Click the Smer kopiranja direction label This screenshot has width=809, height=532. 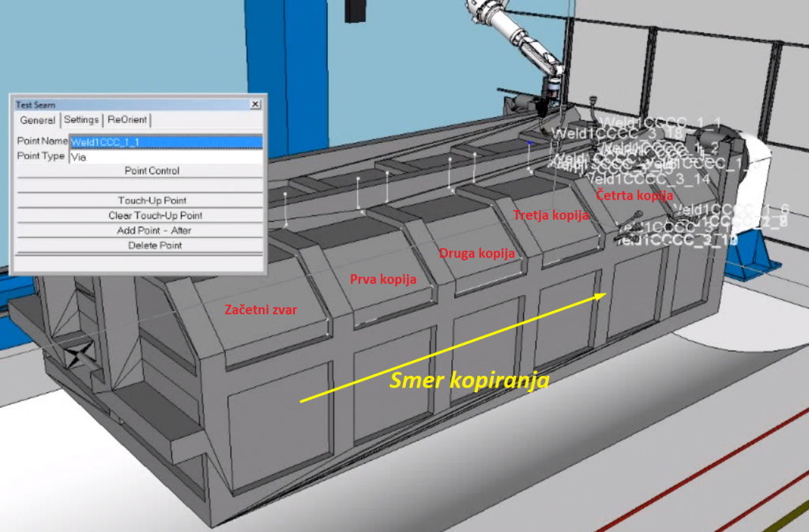(x=469, y=381)
